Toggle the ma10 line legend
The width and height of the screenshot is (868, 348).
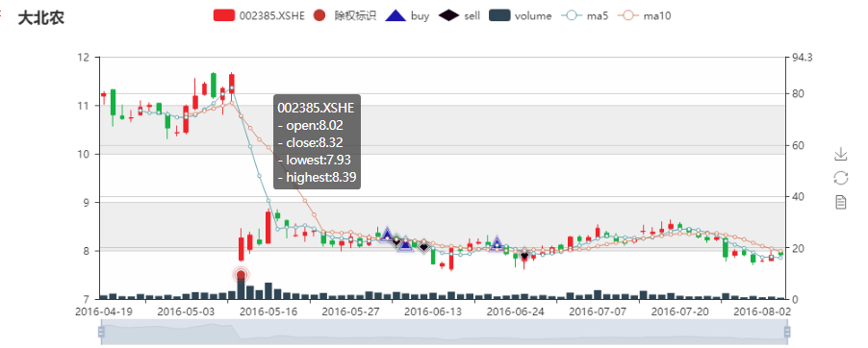click(x=644, y=15)
